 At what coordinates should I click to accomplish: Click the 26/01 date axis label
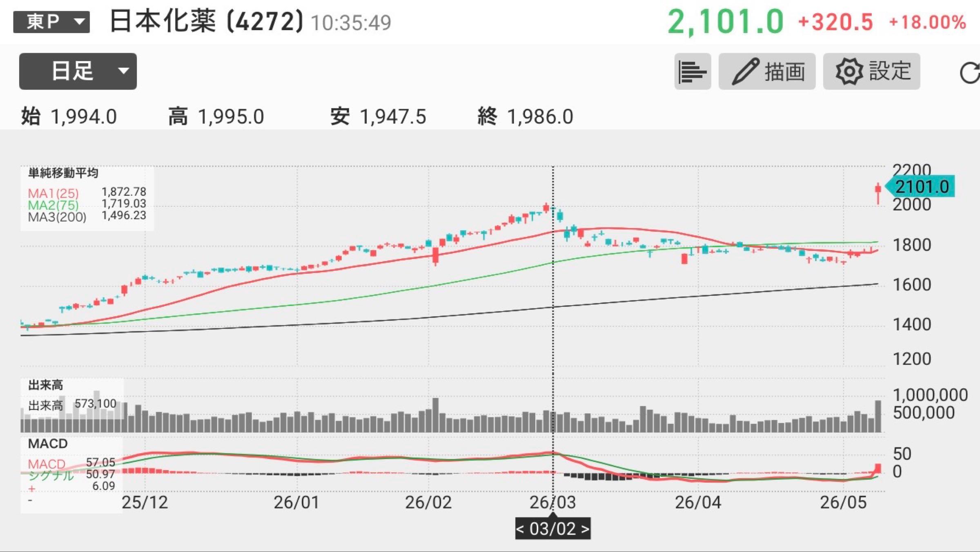(x=296, y=503)
